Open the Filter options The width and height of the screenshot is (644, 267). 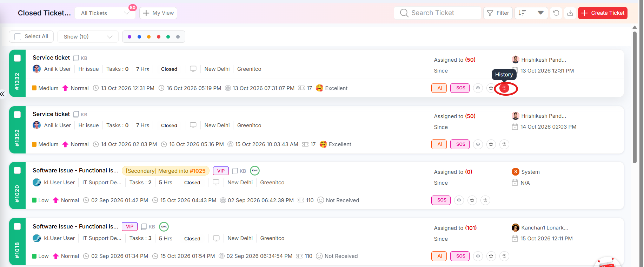498,13
